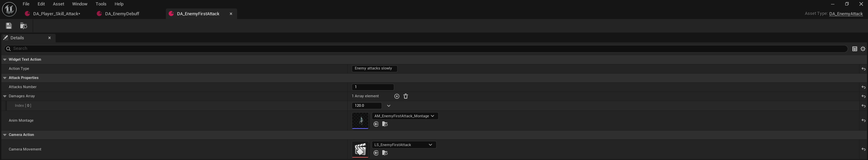This screenshot has height=160, width=868.
Task: Click the Attacks Number input field
Action: tap(372, 87)
